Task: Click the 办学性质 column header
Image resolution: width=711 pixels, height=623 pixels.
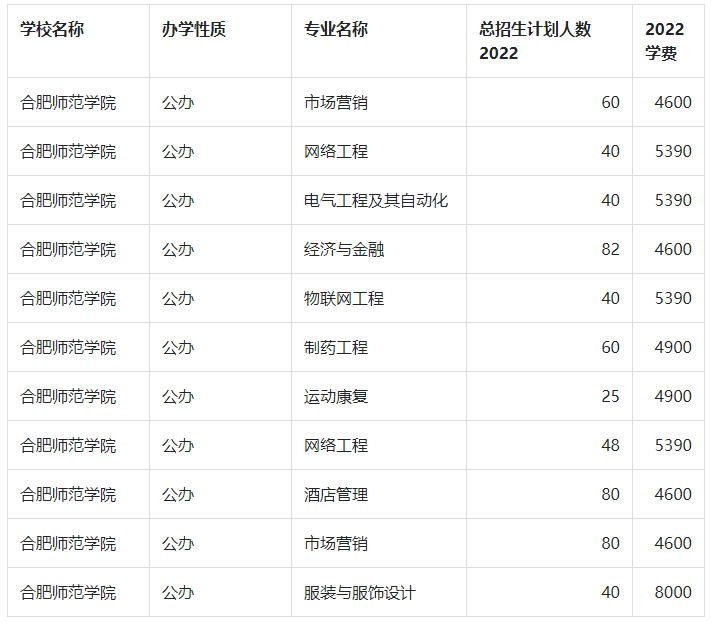Action: pyautogui.click(x=194, y=30)
